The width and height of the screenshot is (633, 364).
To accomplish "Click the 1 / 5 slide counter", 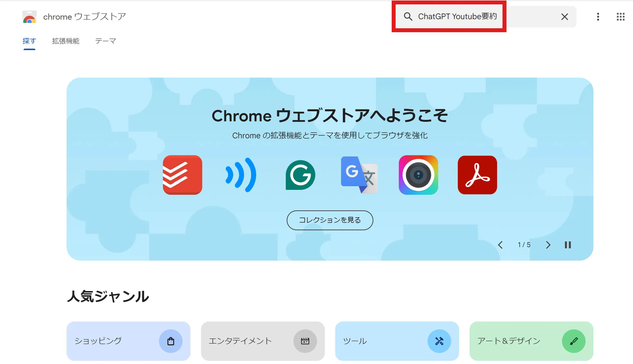I will click(x=524, y=245).
